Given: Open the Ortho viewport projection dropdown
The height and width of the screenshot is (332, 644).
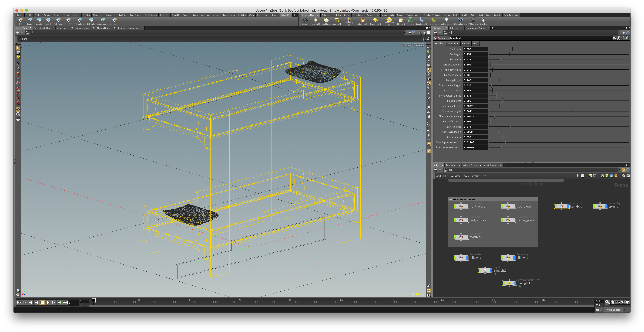Looking at the screenshot, I should pyautogui.click(x=407, y=45).
